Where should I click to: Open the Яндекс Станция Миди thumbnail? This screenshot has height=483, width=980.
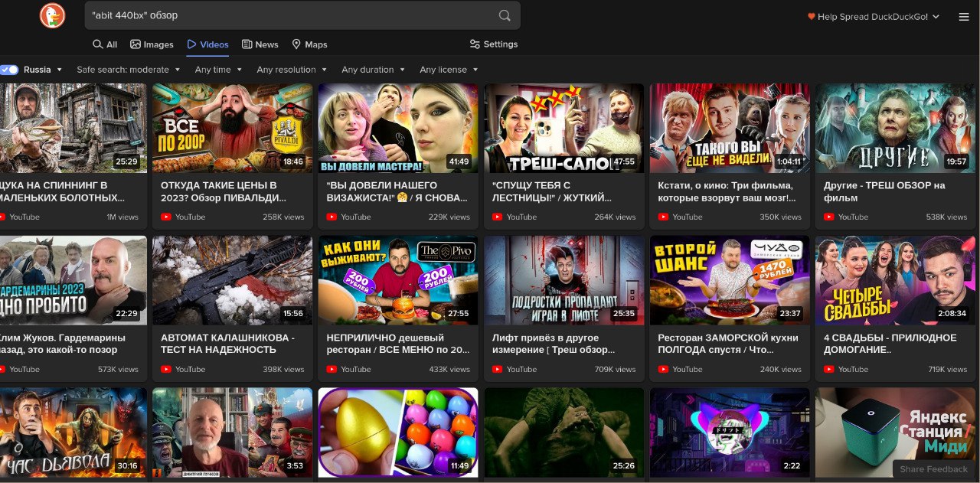pyautogui.click(x=895, y=432)
